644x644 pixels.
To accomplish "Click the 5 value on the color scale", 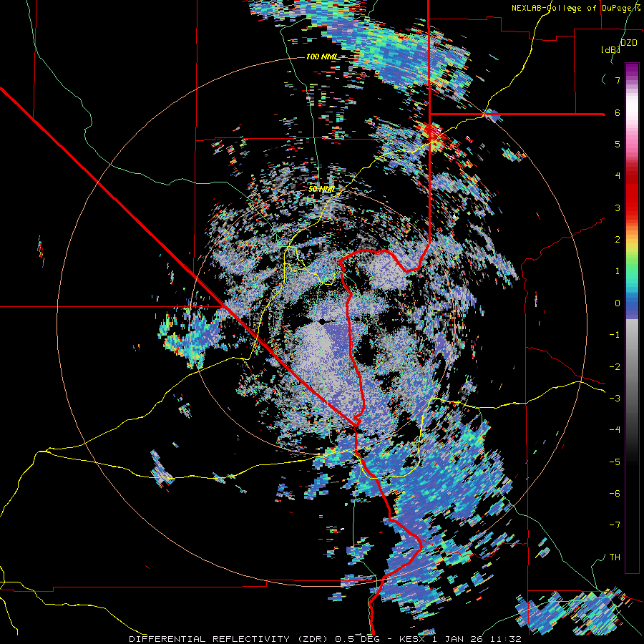I will [618, 144].
